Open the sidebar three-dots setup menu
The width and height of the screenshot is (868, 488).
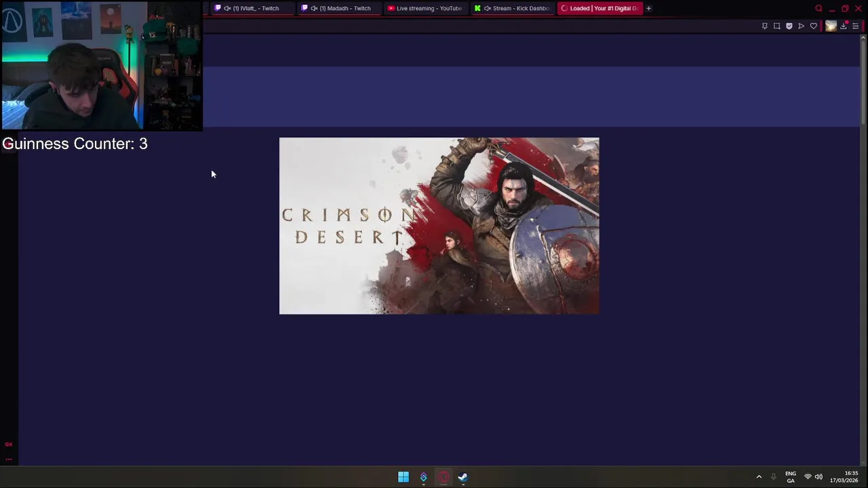(9, 459)
